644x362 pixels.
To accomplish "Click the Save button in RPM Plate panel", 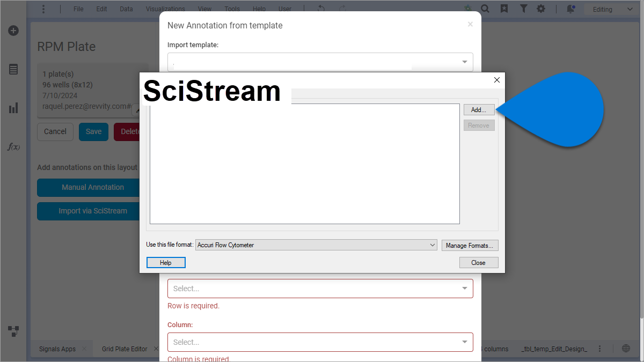I will [x=93, y=131].
